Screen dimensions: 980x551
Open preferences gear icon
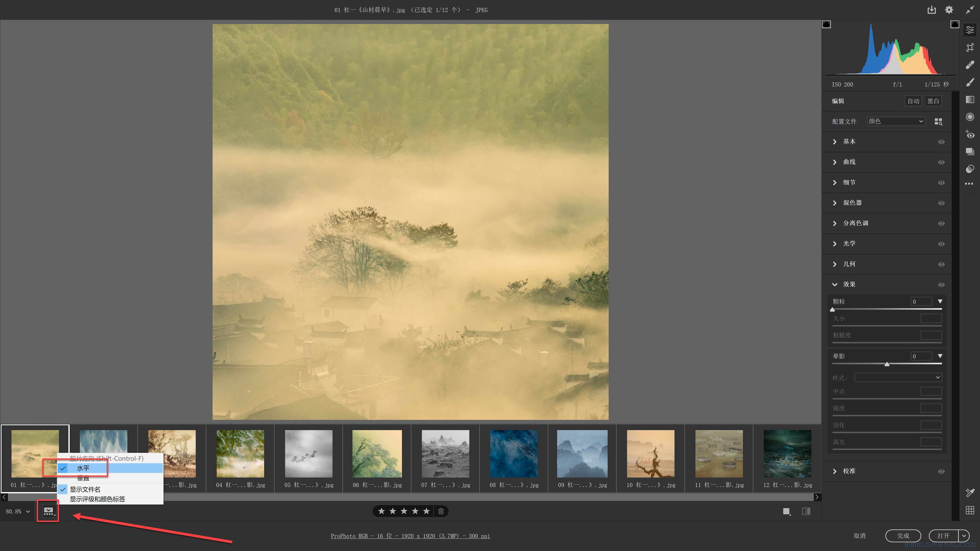[x=949, y=10]
